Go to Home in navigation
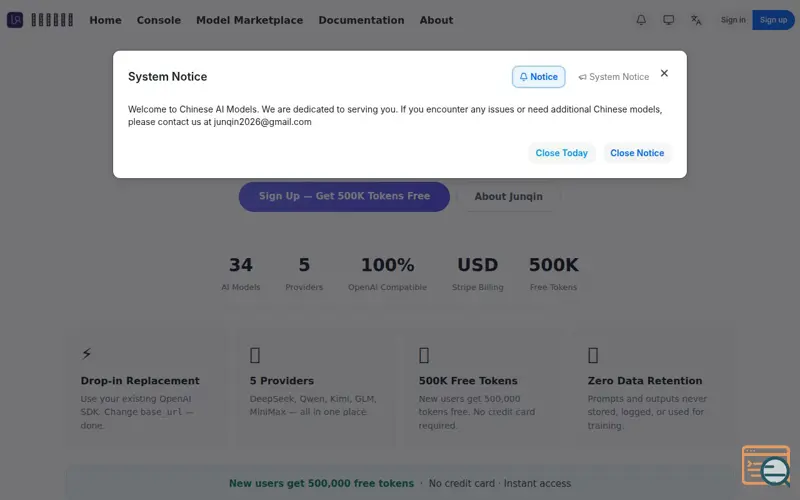The image size is (800, 500). tap(106, 20)
